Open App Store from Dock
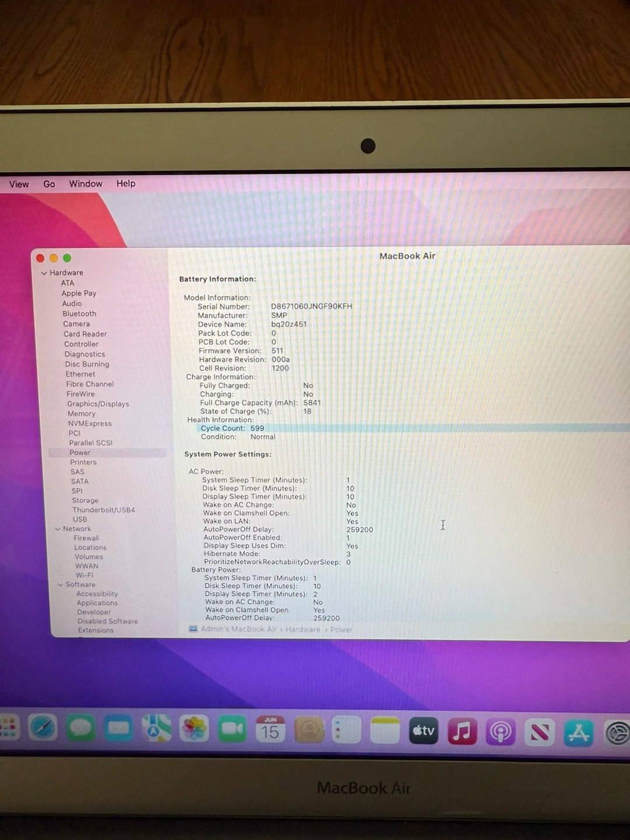Image resolution: width=630 pixels, height=840 pixels. [x=579, y=733]
